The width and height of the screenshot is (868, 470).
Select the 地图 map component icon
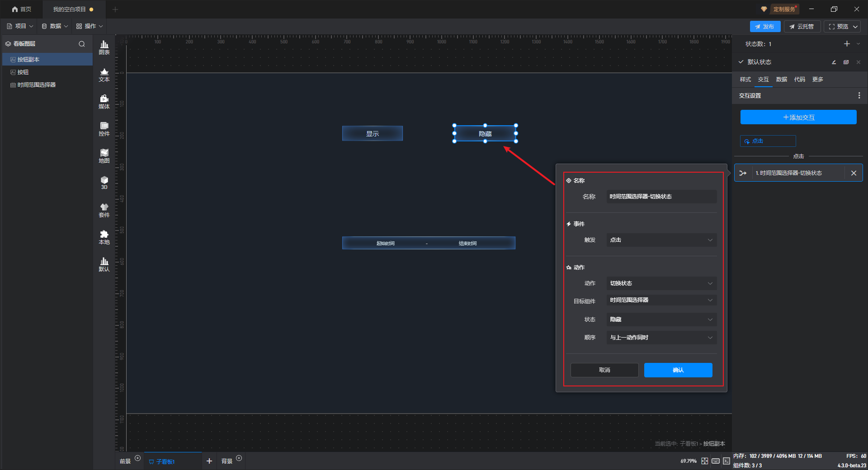click(104, 155)
